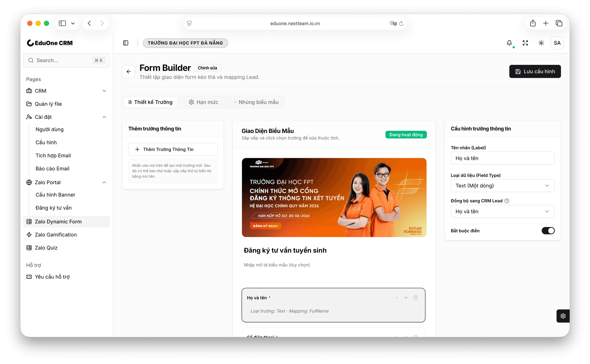
Task: Enter fullscreen via expand icon
Action: (x=525, y=43)
